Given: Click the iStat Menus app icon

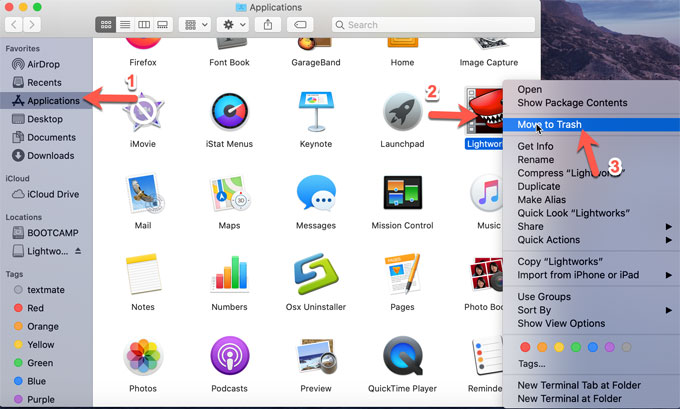Looking at the screenshot, I should [229, 112].
